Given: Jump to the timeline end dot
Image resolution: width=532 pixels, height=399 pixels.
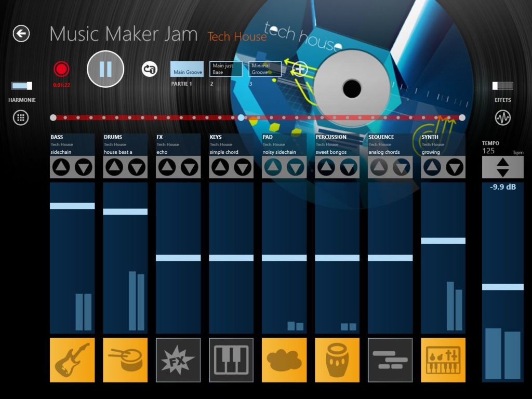Looking at the screenshot, I should 462,118.
